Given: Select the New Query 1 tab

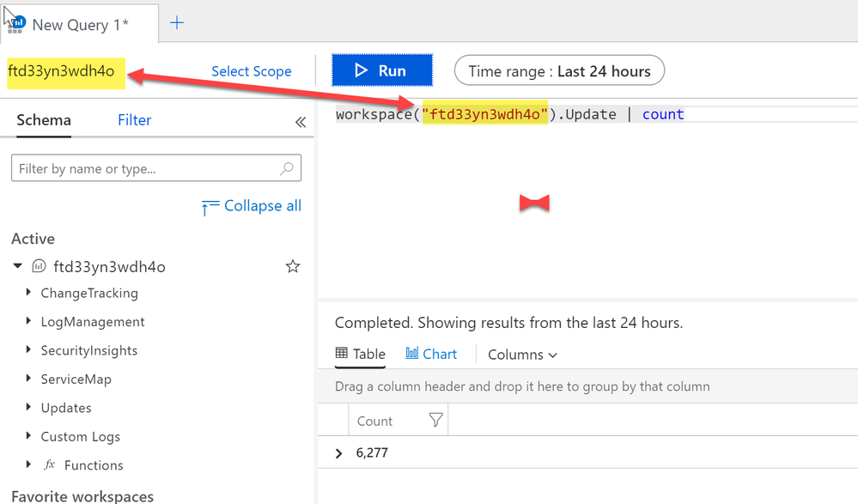Looking at the screenshot, I should (80, 24).
